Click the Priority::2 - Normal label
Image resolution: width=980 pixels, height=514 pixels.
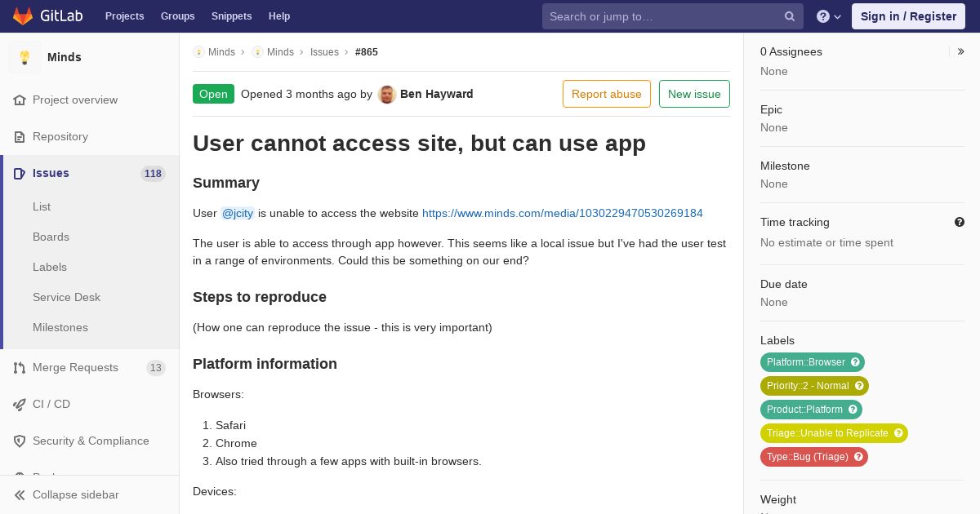coord(808,386)
